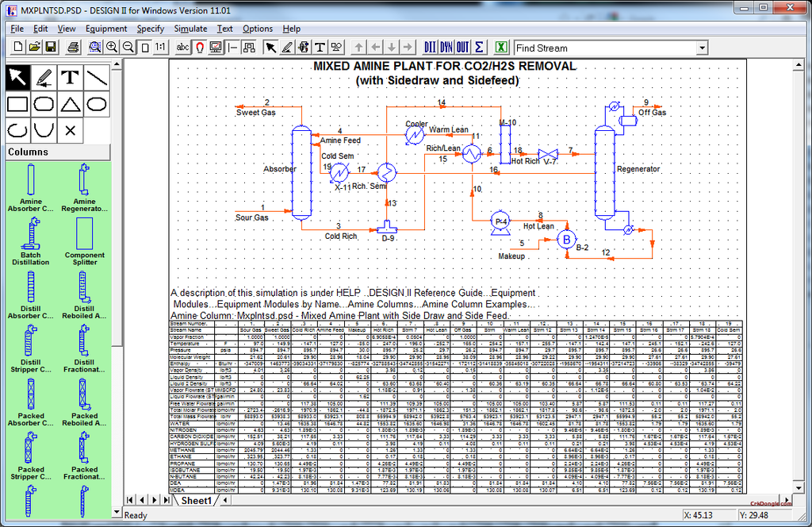Export results to Excel
The image size is (812, 527).
(501, 47)
